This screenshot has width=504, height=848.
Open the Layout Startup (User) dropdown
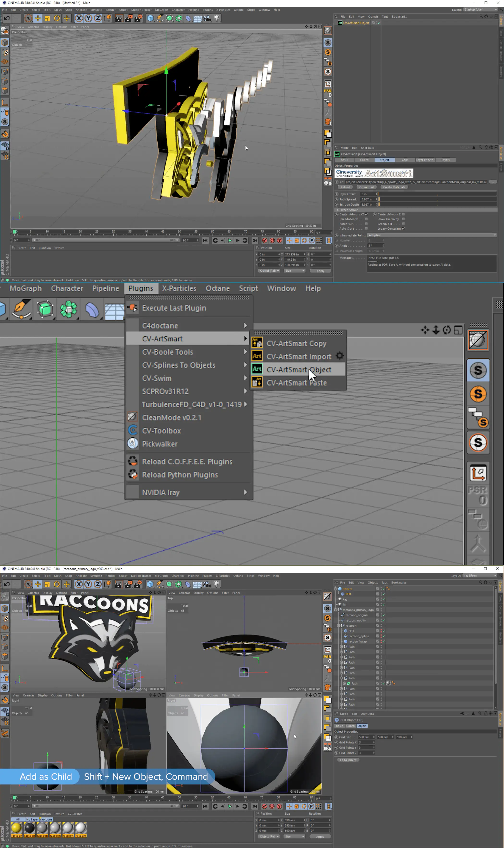480,10
